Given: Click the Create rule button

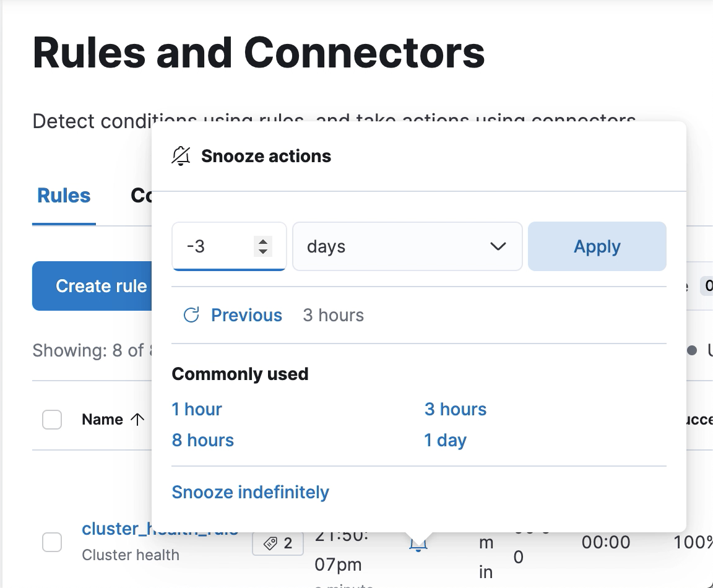Looking at the screenshot, I should pos(102,286).
